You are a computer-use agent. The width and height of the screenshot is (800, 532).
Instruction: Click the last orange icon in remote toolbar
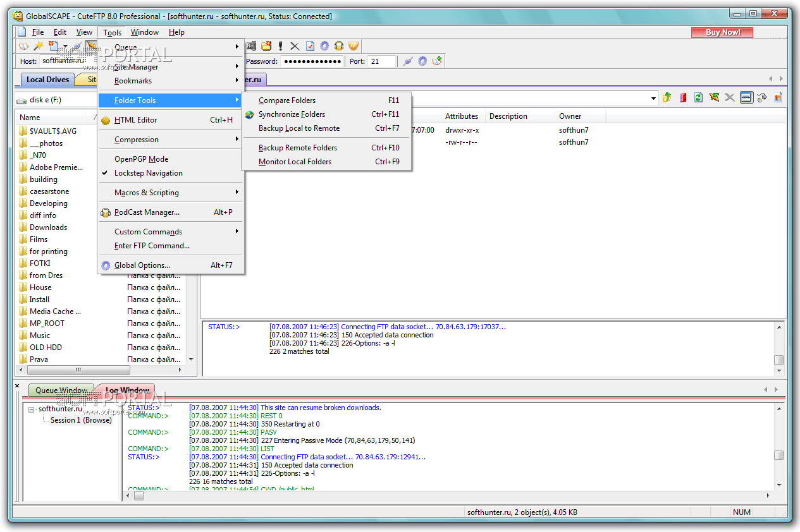point(777,98)
